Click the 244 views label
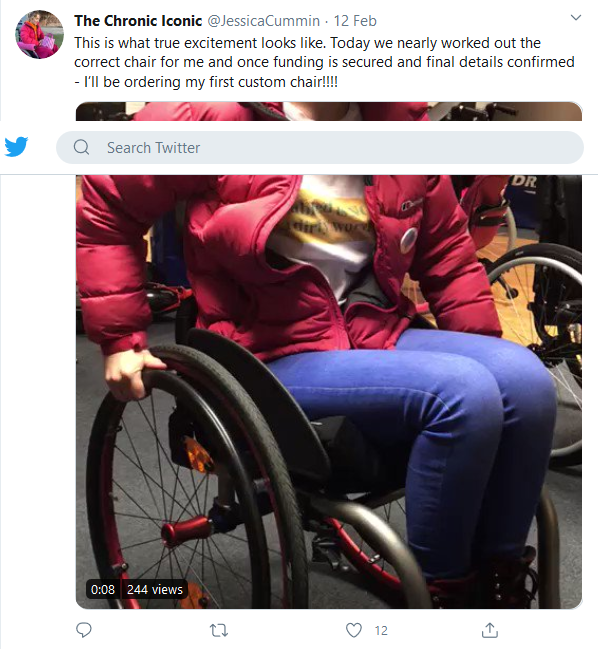The height and width of the screenshot is (649, 598). pos(154,589)
